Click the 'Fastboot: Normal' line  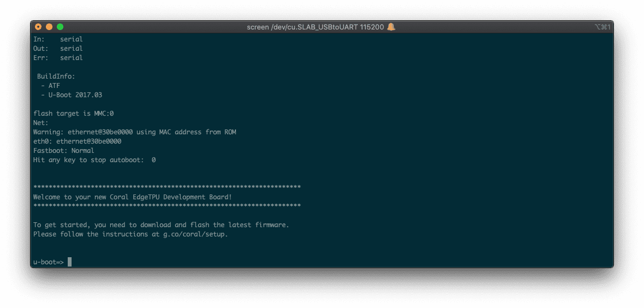[63, 151]
